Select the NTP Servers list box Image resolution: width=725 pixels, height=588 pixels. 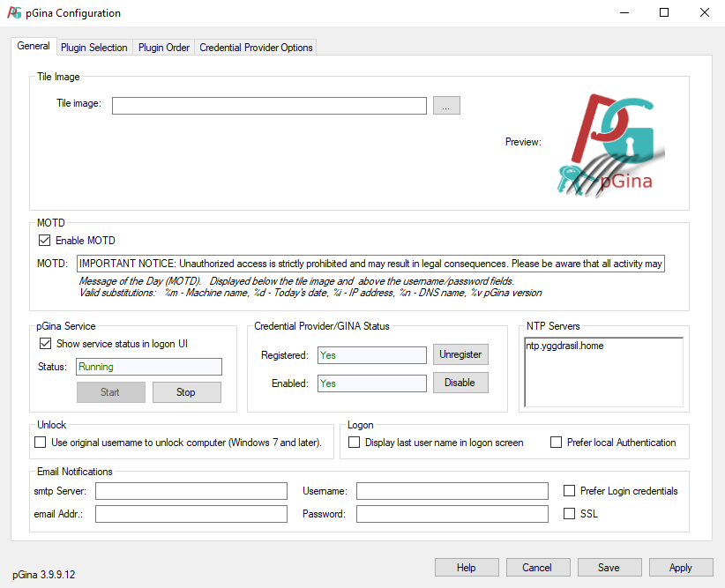pos(603,372)
